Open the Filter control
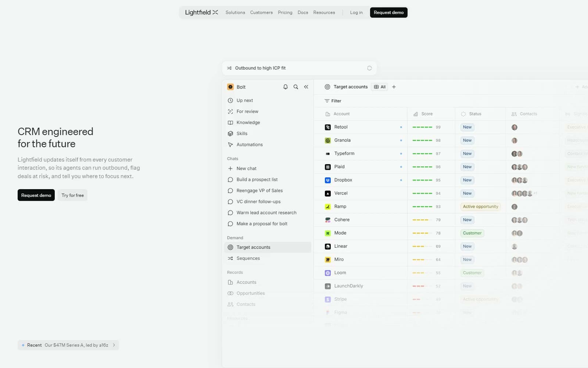Screen dimensions: 588x368 point(333,101)
